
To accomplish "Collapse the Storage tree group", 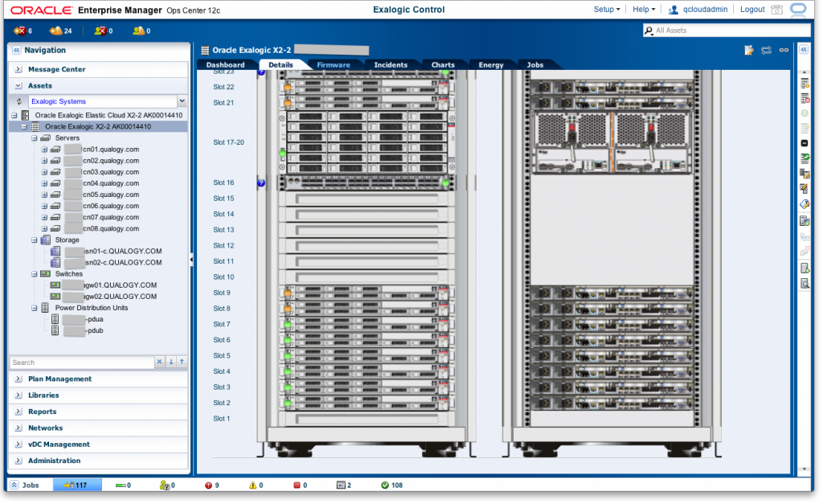I will [35, 240].
